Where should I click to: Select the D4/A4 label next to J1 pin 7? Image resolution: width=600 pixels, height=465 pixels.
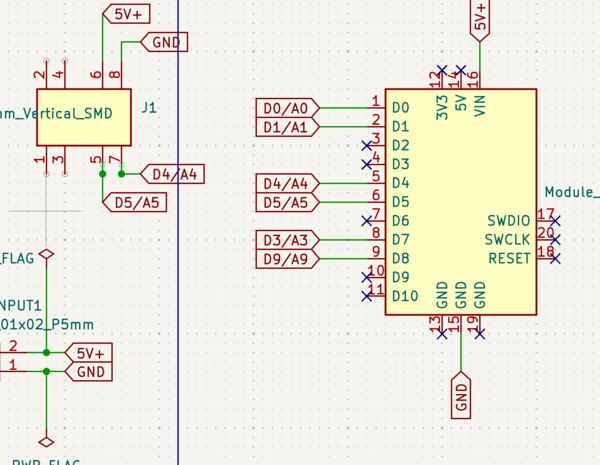[173, 174]
